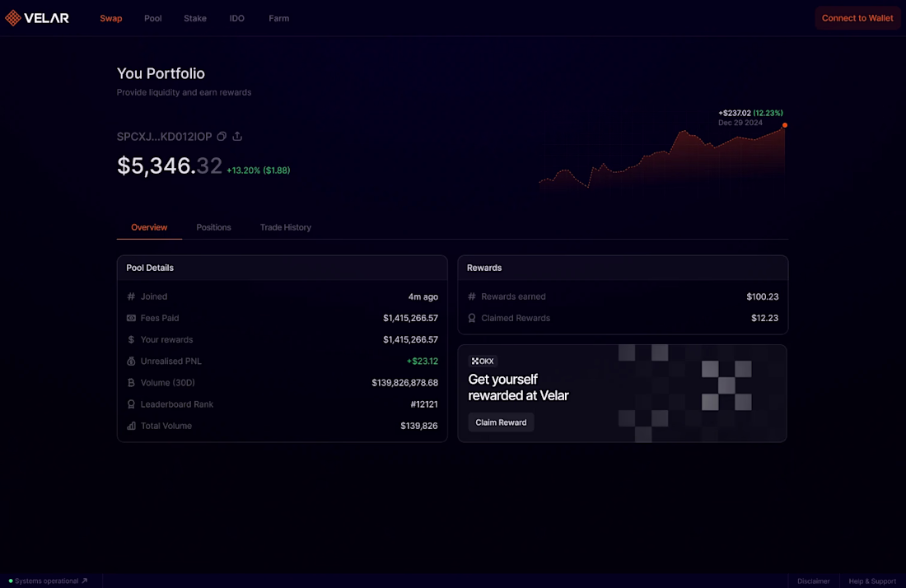This screenshot has height=588, width=906.
Task: Go to the Pool navigation item
Action: pyautogui.click(x=153, y=18)
